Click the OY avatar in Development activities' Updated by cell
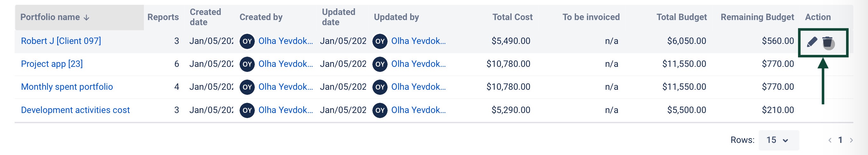868x155 pixels. click(380, 110)
